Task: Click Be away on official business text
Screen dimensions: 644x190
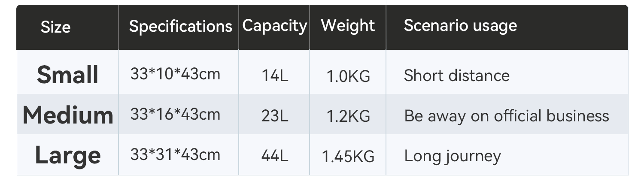Action: point(507,116)
